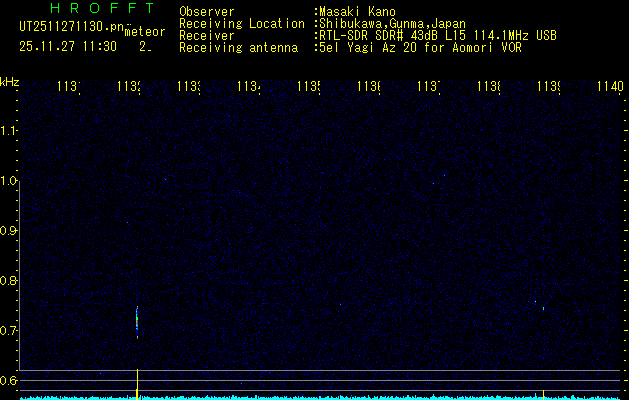Click the short yellow power spike at bottom right
629x400 pixels.
543,394
